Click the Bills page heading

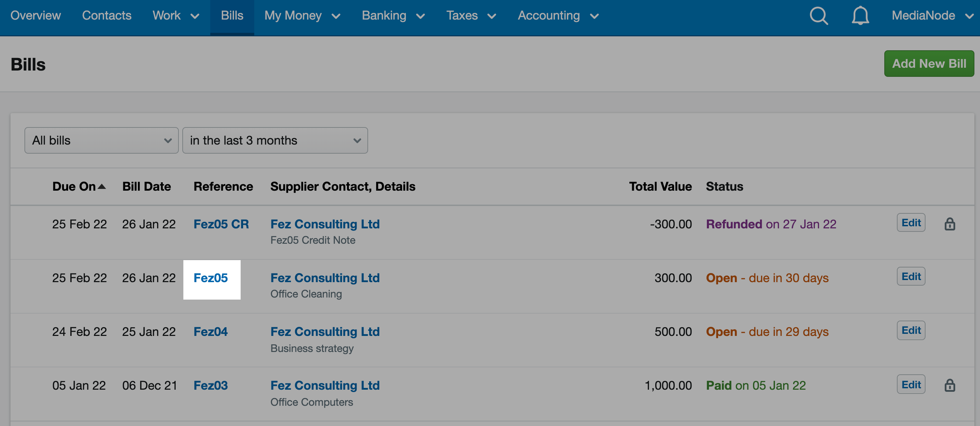click(28, 64)
